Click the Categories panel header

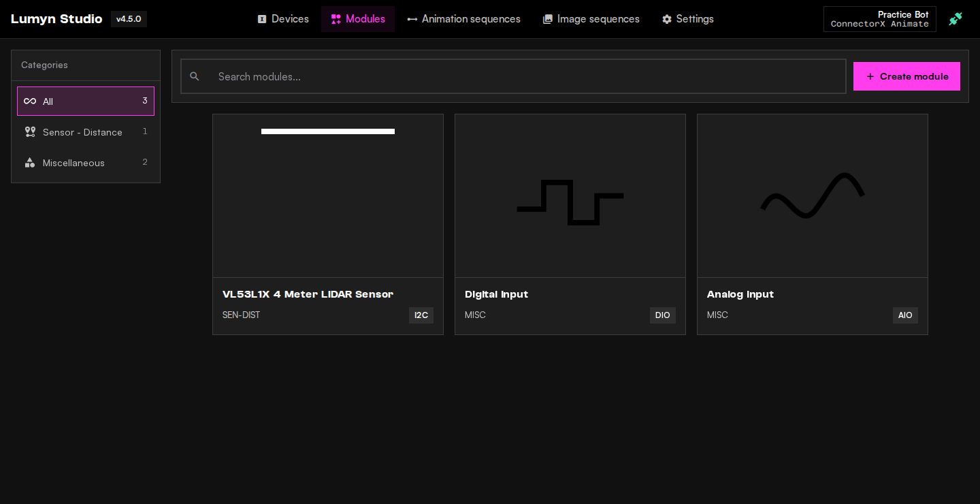(86, 65)
